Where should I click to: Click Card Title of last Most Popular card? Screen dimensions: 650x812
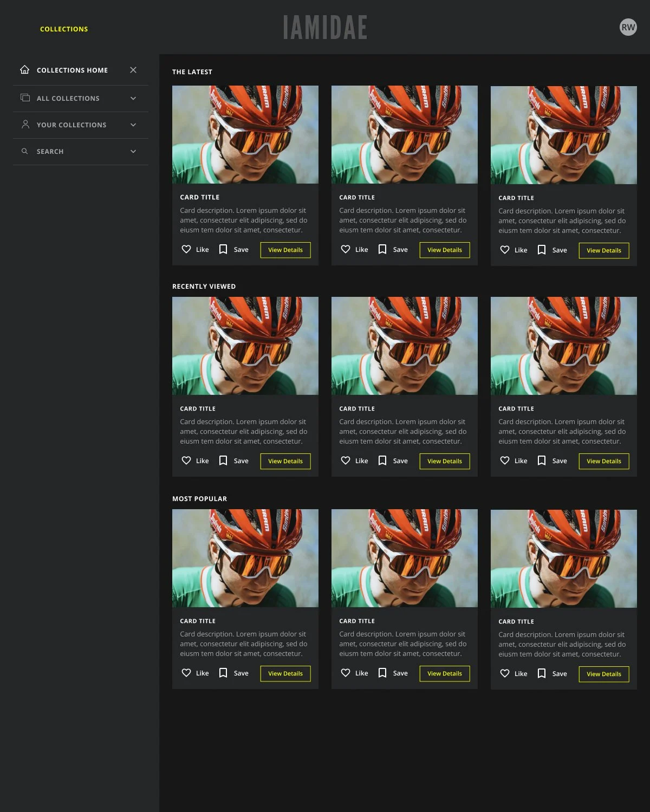[516, 621]
